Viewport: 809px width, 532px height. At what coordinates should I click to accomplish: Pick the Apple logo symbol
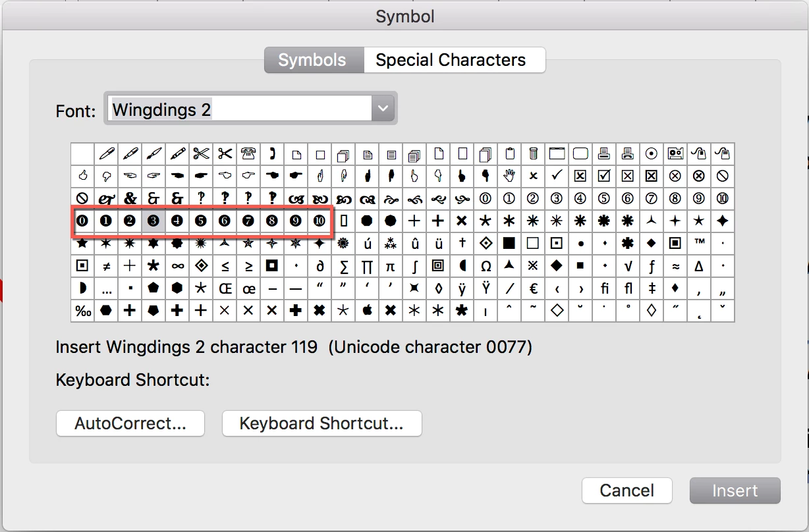point(367,311)
